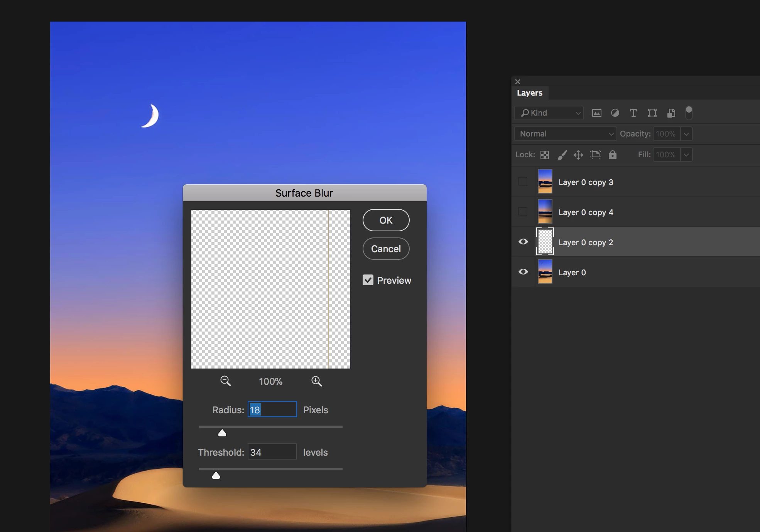This screenshot has width=760, height=532.
Task: Hide Layer 0 using eye icon
Action: [523, 272]
